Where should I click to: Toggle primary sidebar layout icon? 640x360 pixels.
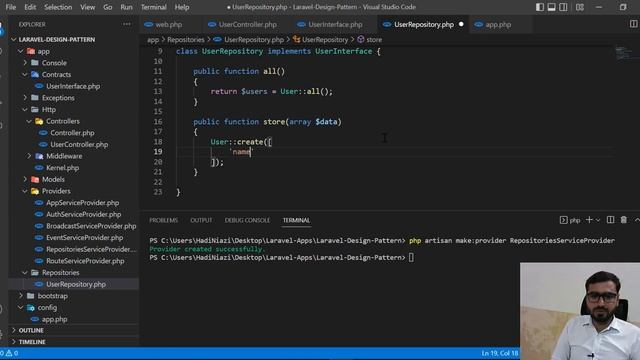(540, 7)
